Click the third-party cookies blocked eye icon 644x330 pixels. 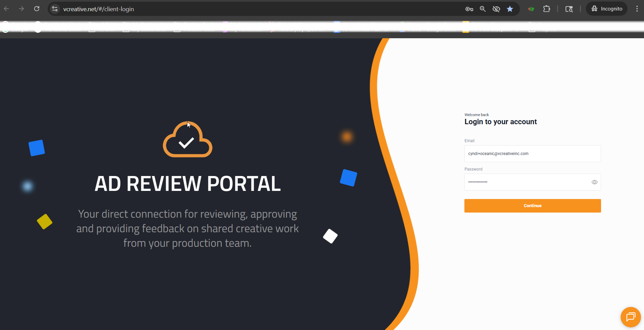(496, 9)
